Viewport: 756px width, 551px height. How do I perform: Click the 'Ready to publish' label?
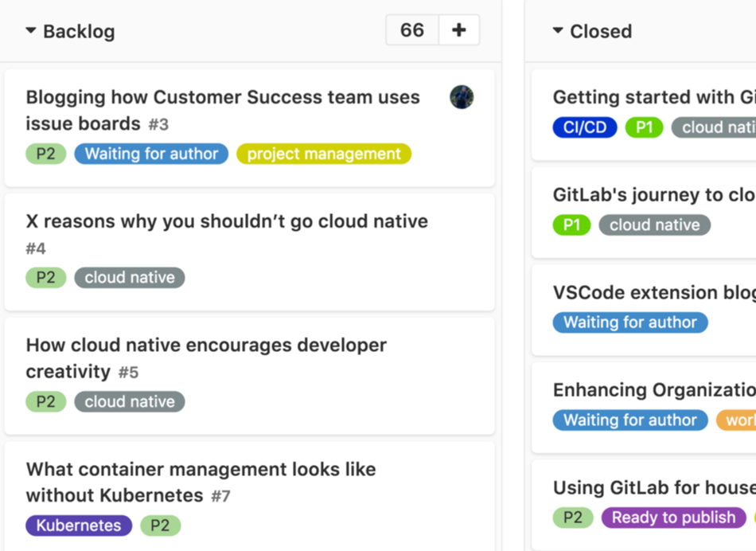672,518
